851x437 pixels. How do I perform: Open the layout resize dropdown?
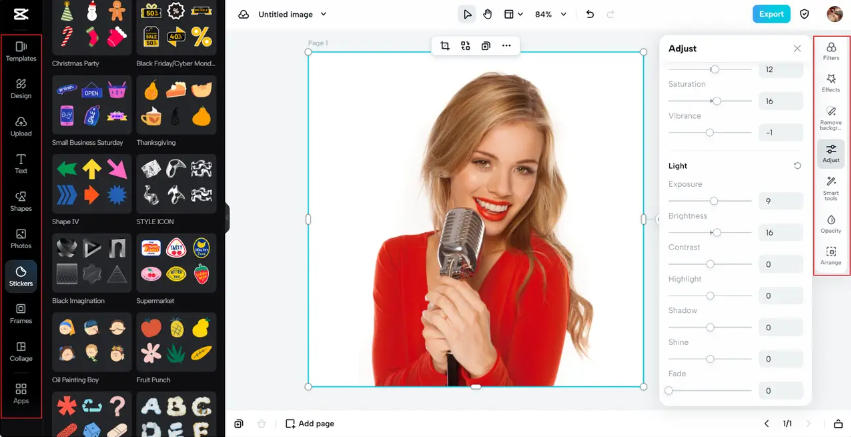pos(513,14)
